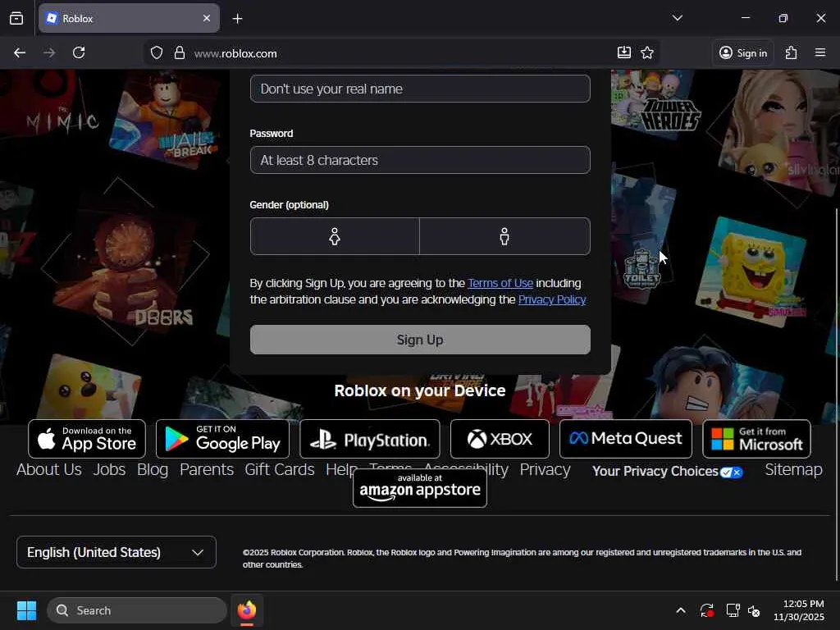
Task: Open the Privacy footer link
Action: point(545,470)
